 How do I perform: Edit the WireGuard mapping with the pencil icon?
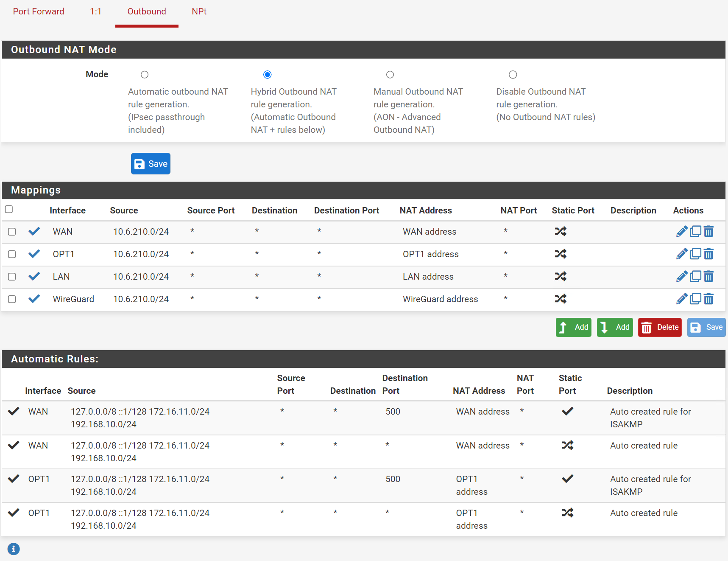click(682, 299)
